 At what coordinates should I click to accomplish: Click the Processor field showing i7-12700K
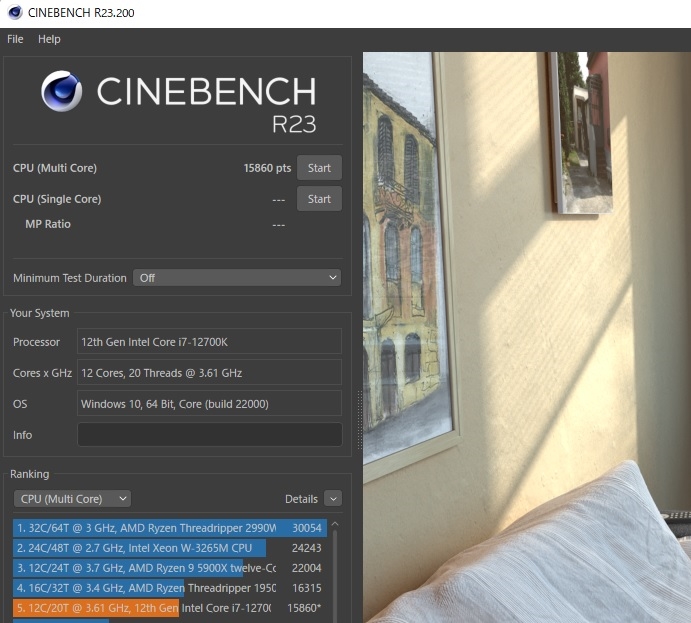[x=209, y=342]
